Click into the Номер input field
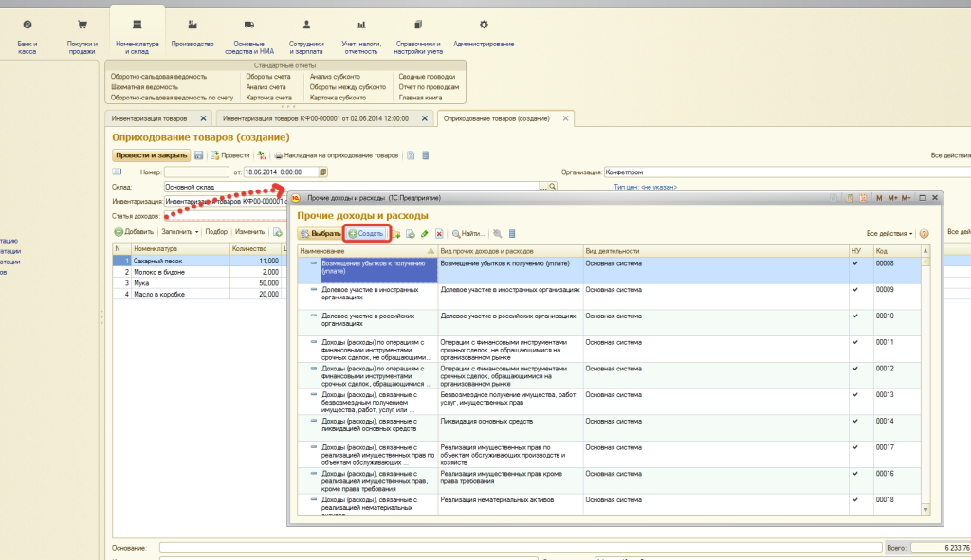971x560 pixels. 196,172
